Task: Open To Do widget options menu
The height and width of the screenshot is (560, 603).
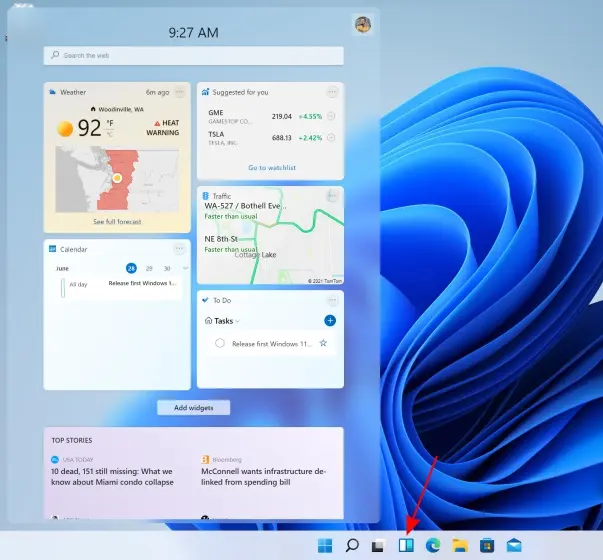Action: (x=332, y=300)
